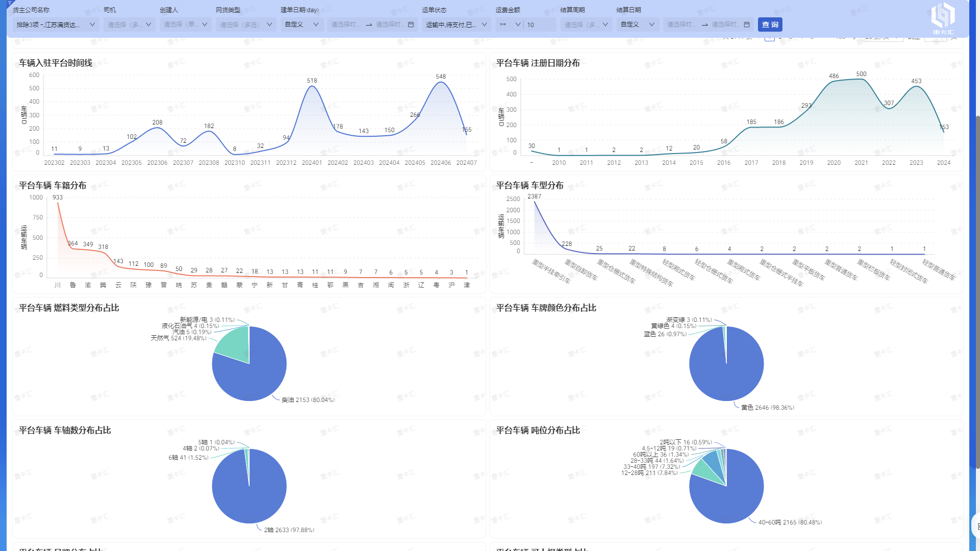Screen dimensions: 980x551
Task: Click the label '新能源/电 3 (0.11%)'
Action: pyautogui.click(x=207, y=320)
